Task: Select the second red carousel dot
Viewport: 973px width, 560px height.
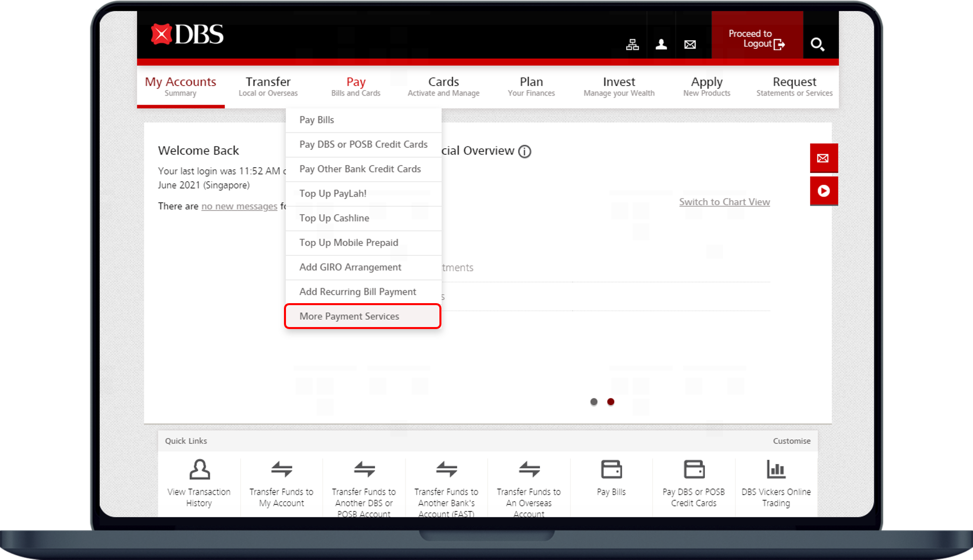Action: [611, 402]
